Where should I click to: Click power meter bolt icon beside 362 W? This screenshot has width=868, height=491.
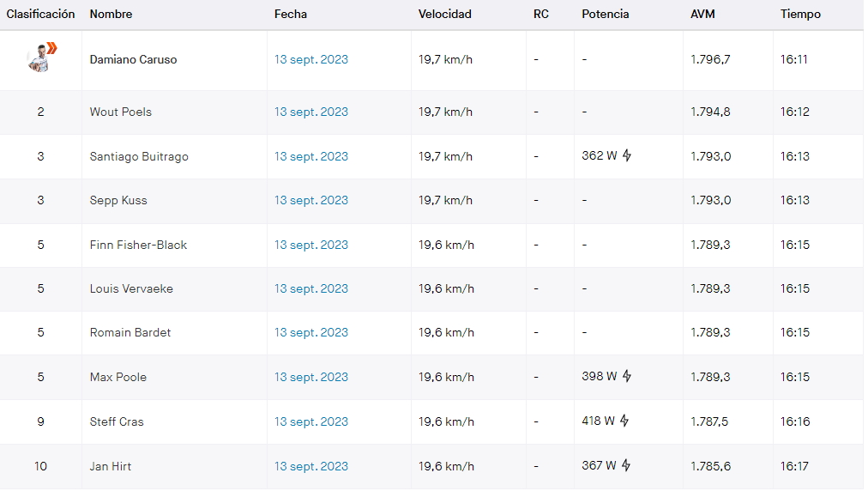pyautogui.click(x=627, y=155)
